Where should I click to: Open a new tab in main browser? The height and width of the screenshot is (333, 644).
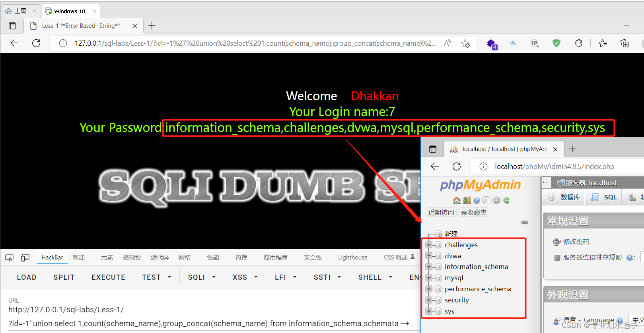152,26
